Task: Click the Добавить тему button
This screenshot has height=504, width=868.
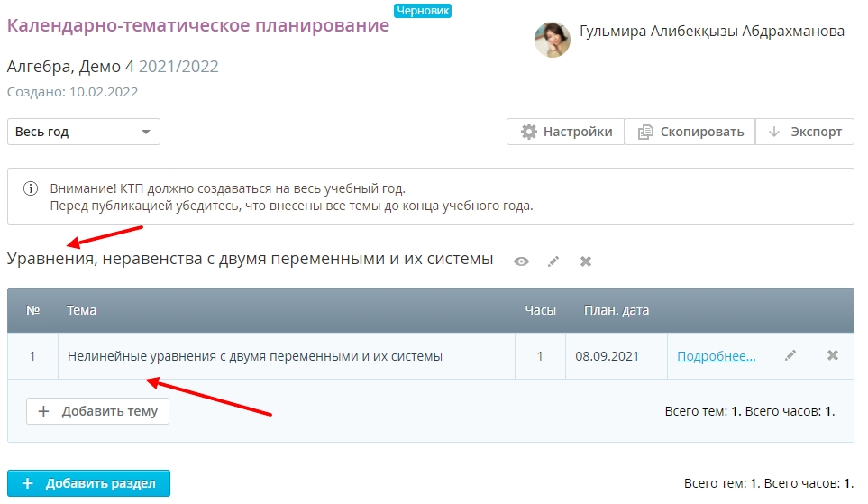Action: click(x=97, y=411)
